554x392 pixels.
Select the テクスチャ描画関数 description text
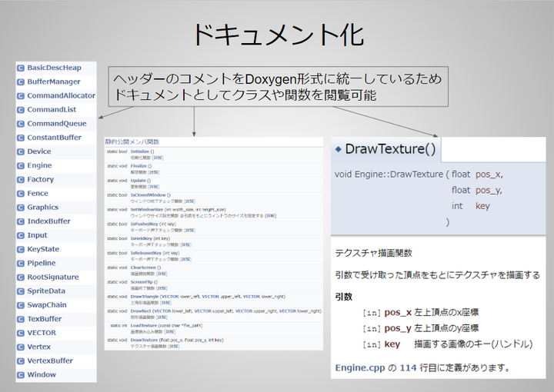click(373, 253)
